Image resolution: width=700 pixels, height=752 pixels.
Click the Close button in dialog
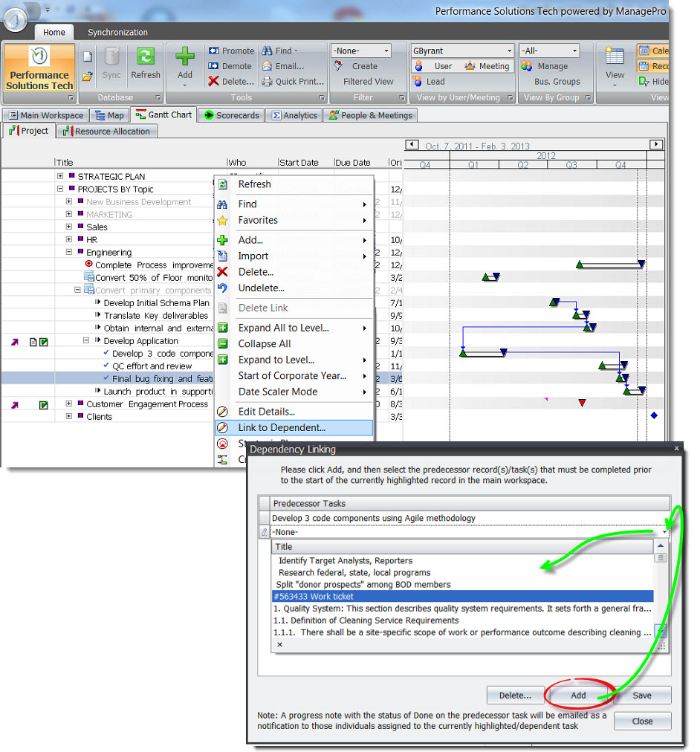click(x=642, y=721)
